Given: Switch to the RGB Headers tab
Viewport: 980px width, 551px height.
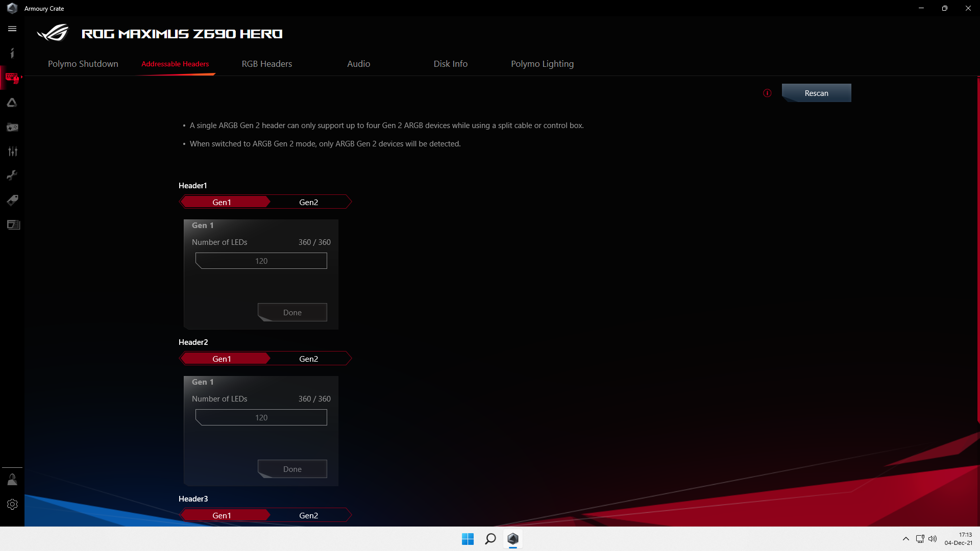Looking at the screenshot, I should (266, 64).
